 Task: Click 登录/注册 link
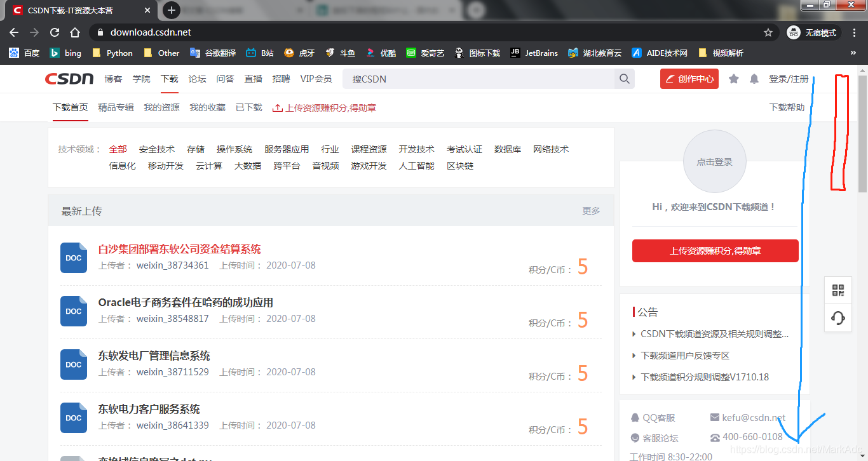pyautogui.click(x=789, y=79)
